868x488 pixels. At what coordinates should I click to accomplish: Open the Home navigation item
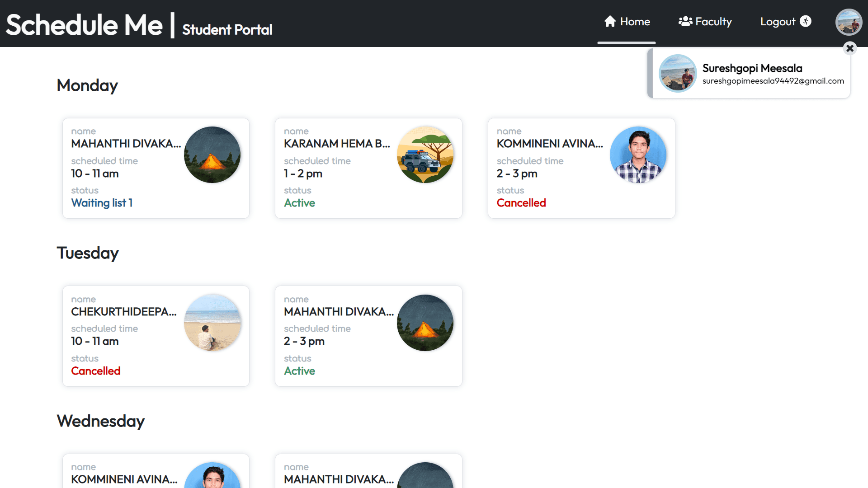(635, 22)
